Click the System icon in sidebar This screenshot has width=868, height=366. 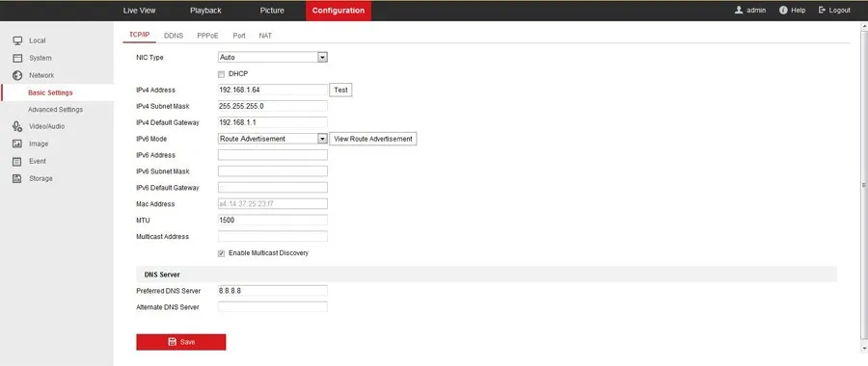(x=17, y=58)
